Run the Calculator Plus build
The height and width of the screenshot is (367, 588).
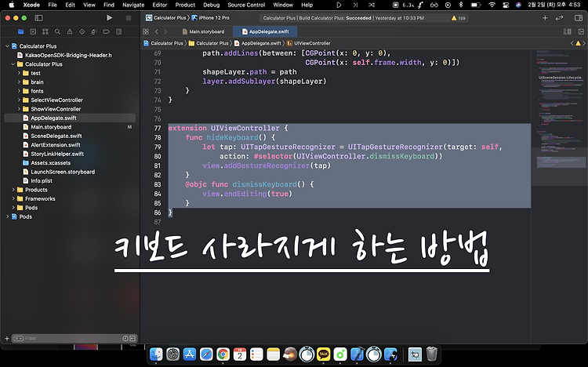(x=109, y=17)
